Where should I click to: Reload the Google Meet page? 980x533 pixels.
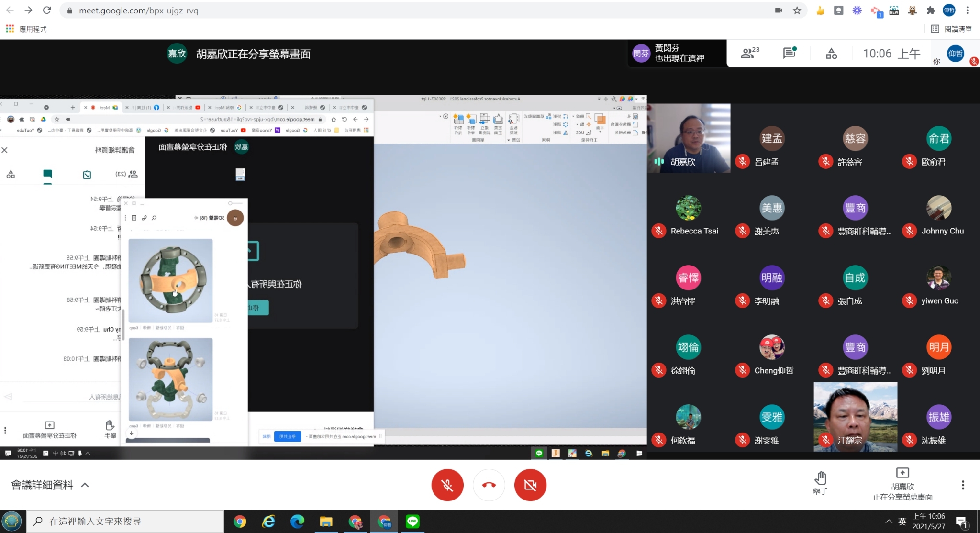[x=47, y=11]
